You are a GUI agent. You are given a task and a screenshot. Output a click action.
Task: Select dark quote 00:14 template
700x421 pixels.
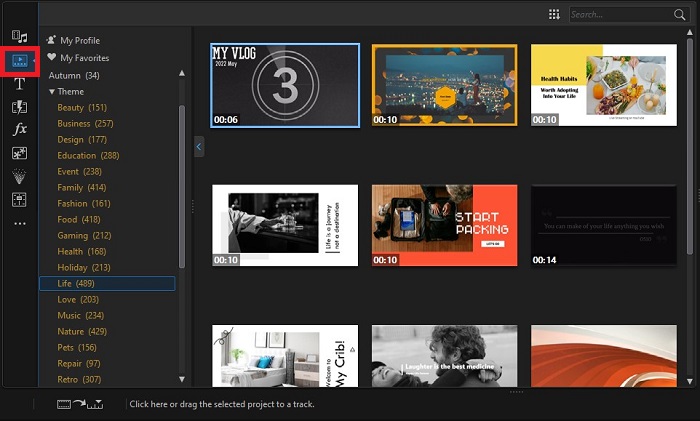click(x=604, y=225)
